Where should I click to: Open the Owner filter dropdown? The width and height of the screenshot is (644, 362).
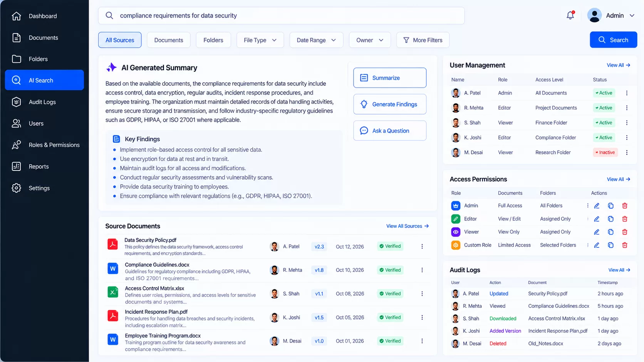pos(370,40)
